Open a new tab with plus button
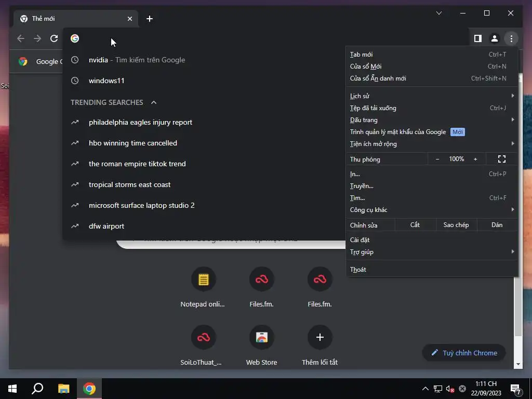The image size is (532, 399). pos(150,19)
